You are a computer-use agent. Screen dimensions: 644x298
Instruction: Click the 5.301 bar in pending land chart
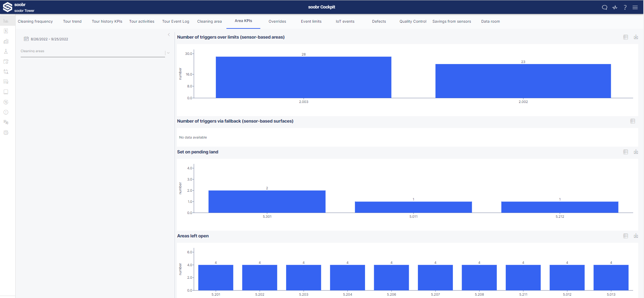(x=267, y=201)
